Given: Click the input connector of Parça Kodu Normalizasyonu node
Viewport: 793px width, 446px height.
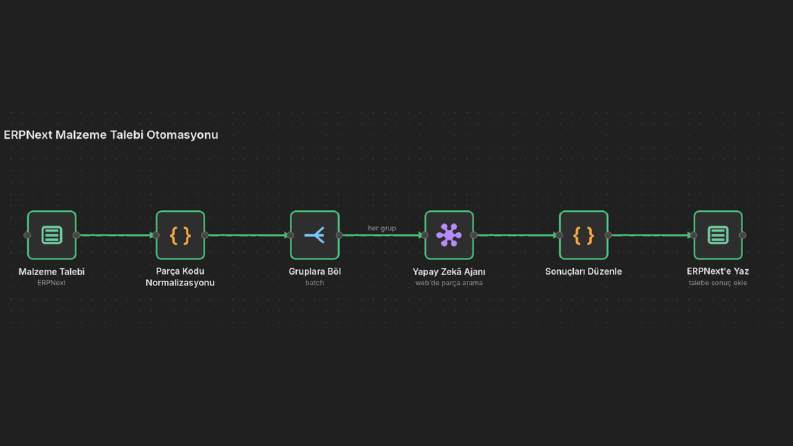Looking at the screenshot, I should [x=156, y=235].
